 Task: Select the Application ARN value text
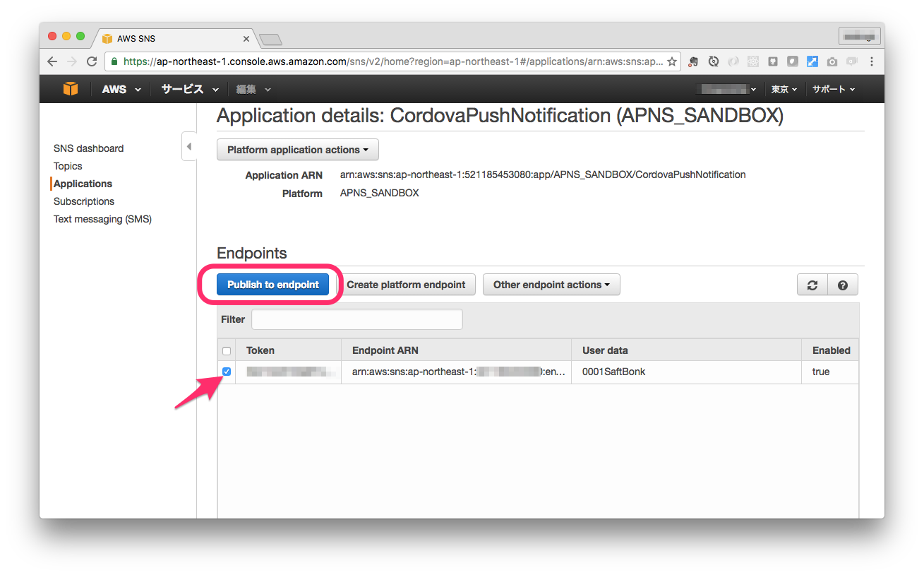click(x=543, y=174)
